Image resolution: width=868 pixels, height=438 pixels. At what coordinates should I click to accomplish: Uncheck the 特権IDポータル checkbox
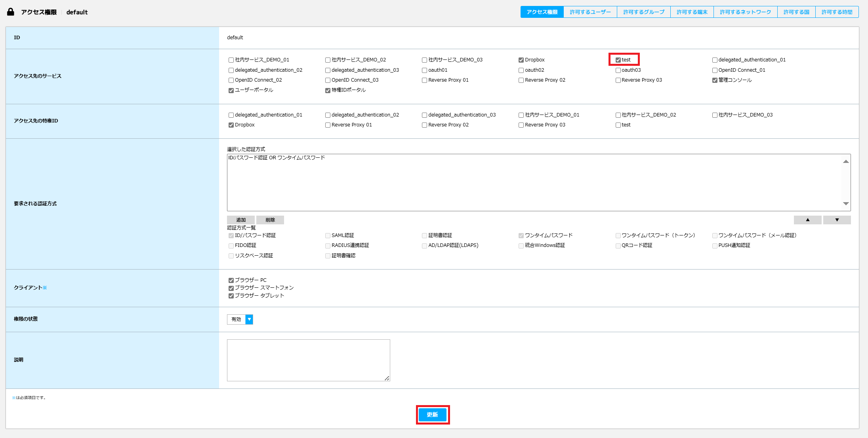pyautogui.click(x=328, y=90)
